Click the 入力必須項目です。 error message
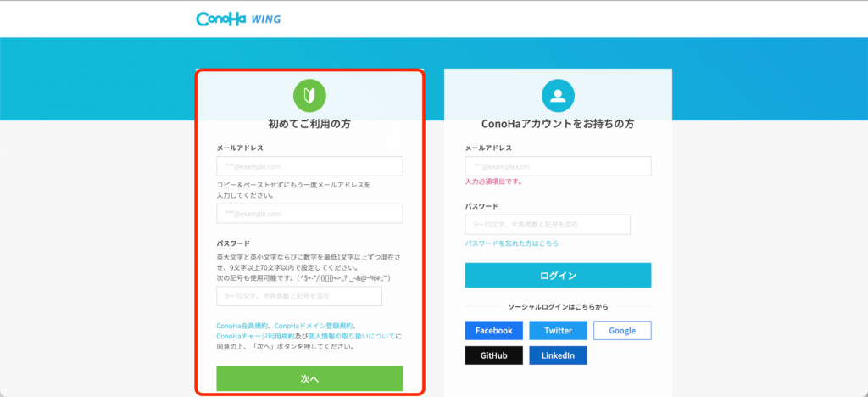 [494, 182]
